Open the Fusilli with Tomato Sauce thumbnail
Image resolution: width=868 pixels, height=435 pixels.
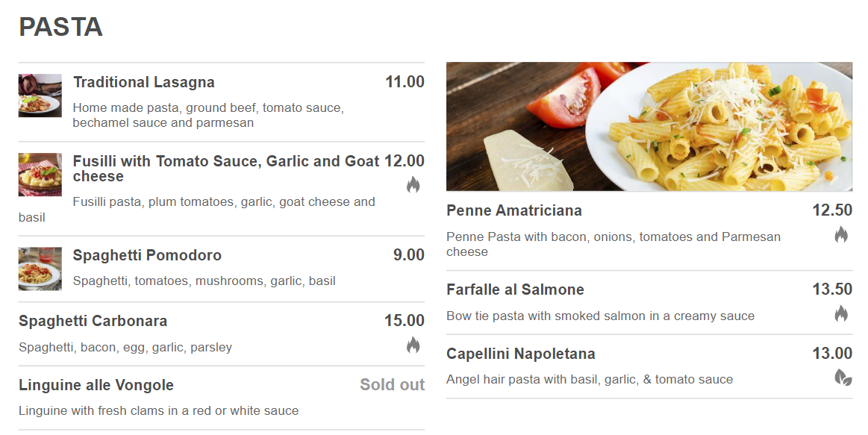pyautogui.click(x=40, y=175)
